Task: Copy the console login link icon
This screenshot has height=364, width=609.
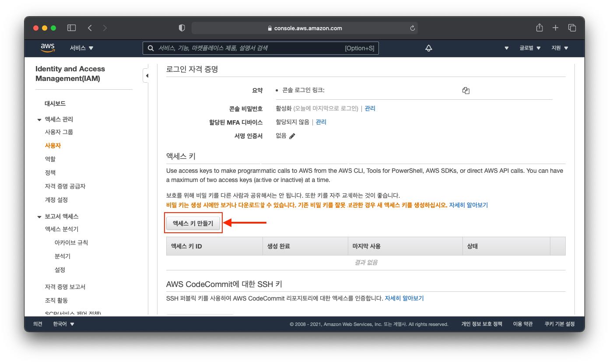Action: click(465, 91)
